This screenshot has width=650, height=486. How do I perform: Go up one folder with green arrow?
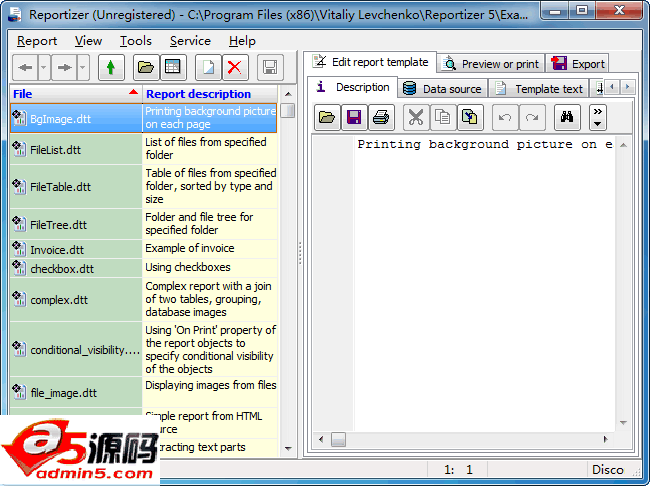point(111,67)
